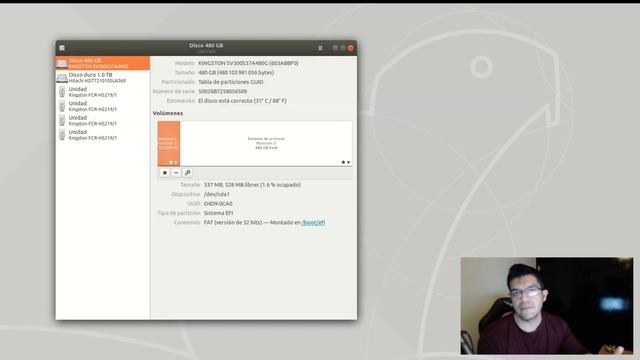Select the Disco duro 1.0 TB Hitachi drive
Viewport: 640px width, 360px height.
point(103,78)
